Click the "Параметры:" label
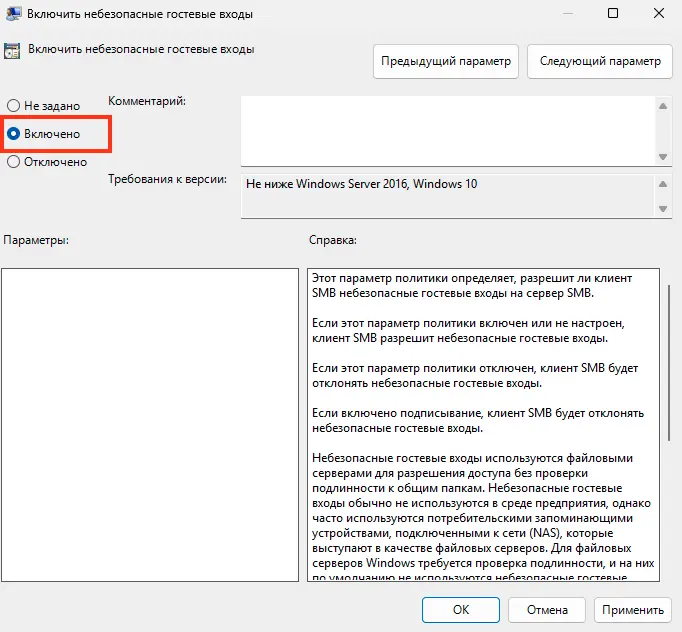This screenshot has width=682, height=632. (x=36, y=240)
